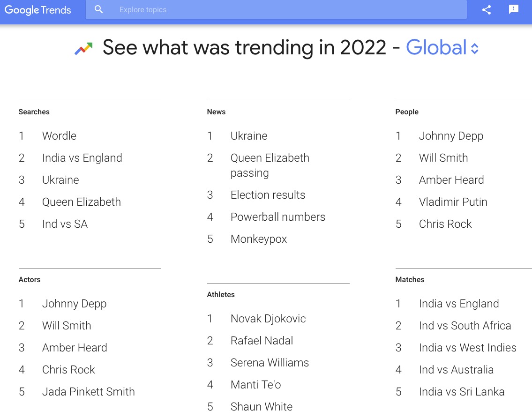Click the Searches category heading
532x418 pixels.
[34, 112]
